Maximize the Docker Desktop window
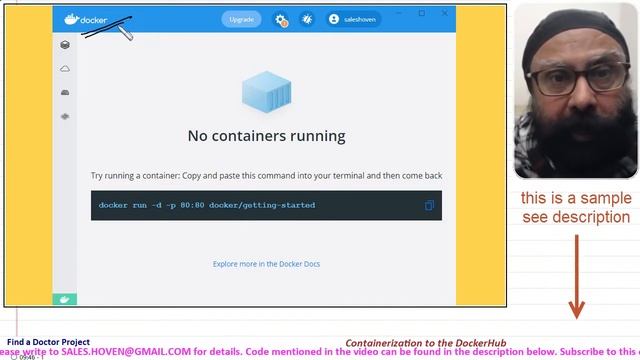 tap(422, 13)
